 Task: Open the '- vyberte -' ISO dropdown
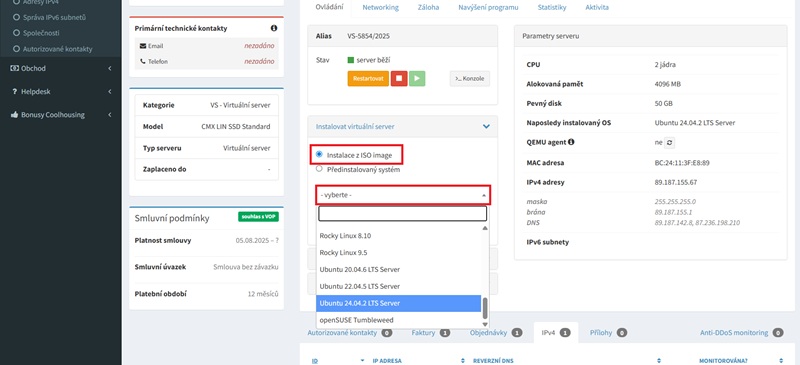click(x=403, y=195)
